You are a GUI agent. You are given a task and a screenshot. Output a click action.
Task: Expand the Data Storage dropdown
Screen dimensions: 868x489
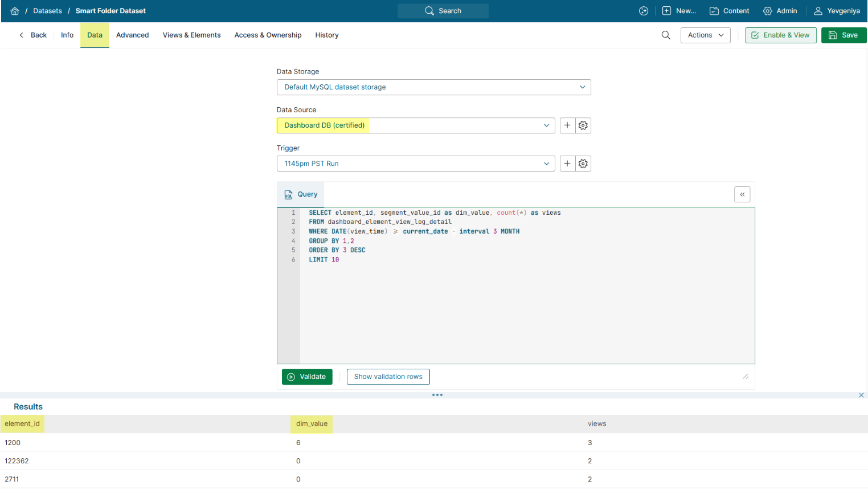(x=433, y=87)
